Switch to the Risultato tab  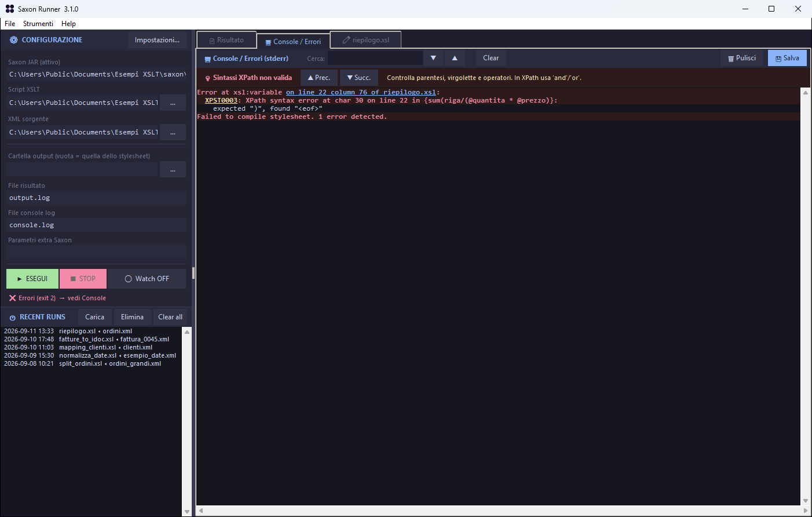(226, 40)
